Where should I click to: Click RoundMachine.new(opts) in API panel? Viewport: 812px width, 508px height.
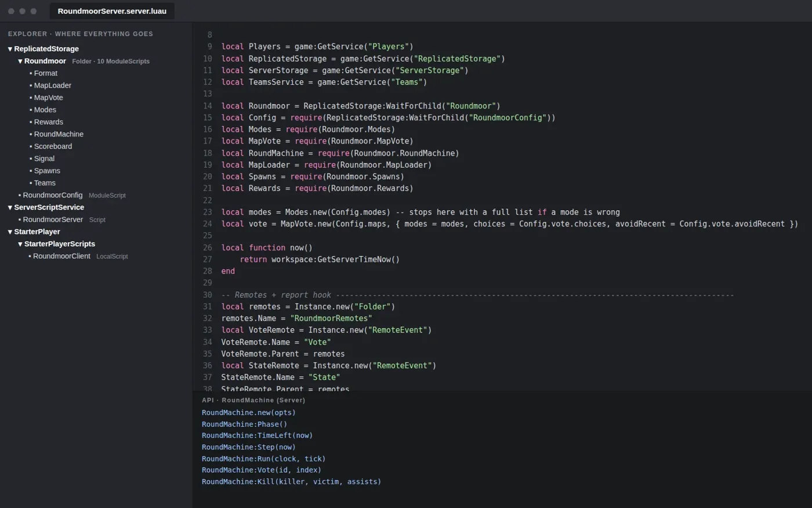click(x=248, y=413)
